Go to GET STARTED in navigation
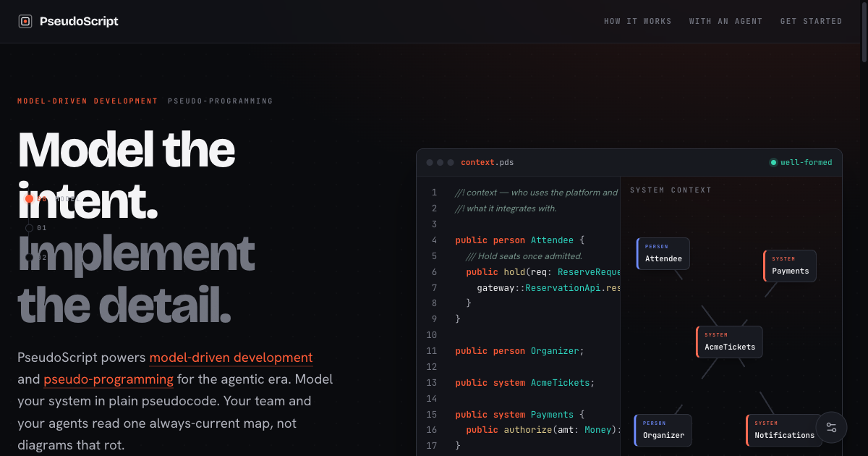This screenshot has height=456, width=868. (811, 22)
